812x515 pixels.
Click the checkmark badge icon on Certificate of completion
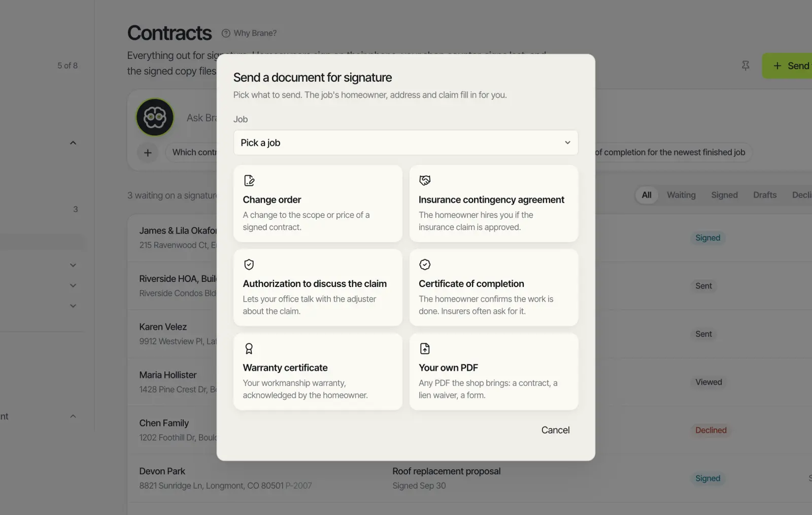(x=425, y=265)
